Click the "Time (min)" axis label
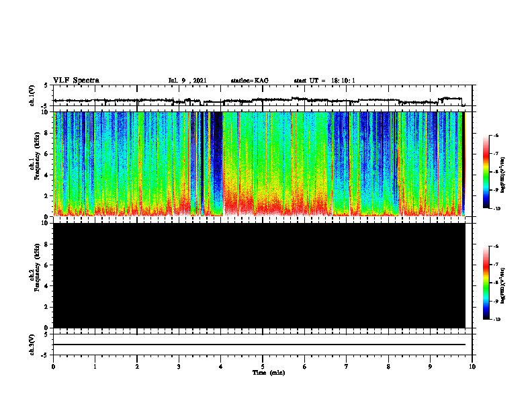 [269, 373]
